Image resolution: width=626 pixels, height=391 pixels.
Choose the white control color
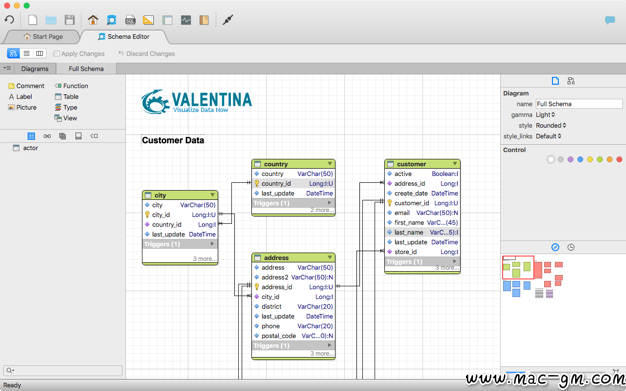pos(551,159)
